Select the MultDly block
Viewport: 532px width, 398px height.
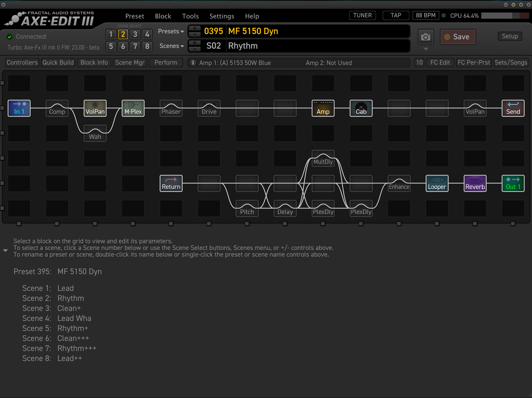(323, 158)
